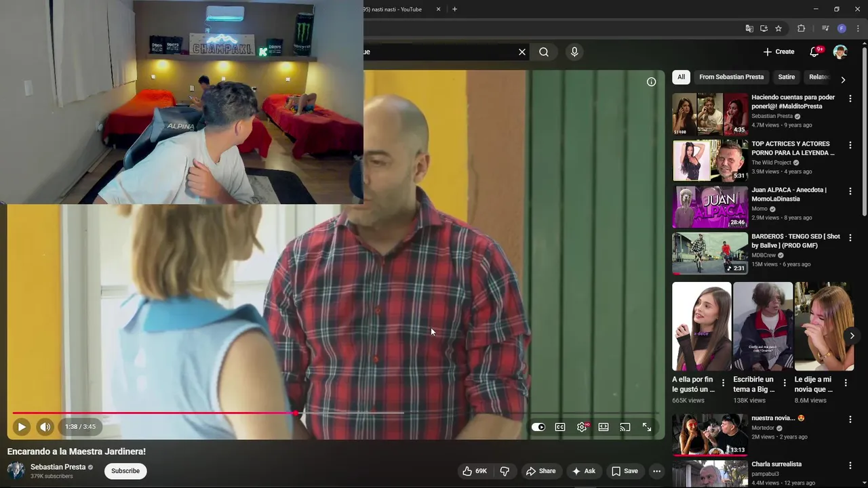Switch to theater mode
The width and height of the screenshot is (868, 488).
(x=604, y=427)
